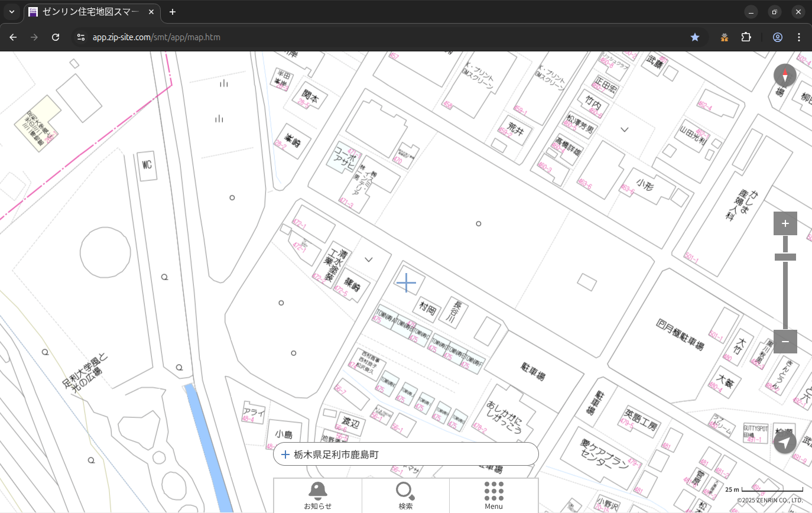Open Chrome's three-dot menu
The width and height of the screenshot is (812, 513).
point(799,37)
